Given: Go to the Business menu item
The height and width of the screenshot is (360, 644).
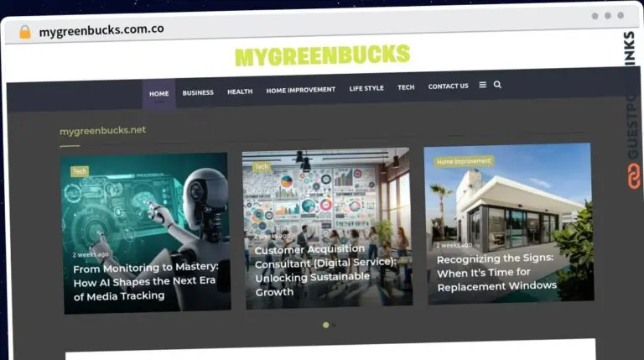Looking at the screenshot, I should tap(198, 93).
